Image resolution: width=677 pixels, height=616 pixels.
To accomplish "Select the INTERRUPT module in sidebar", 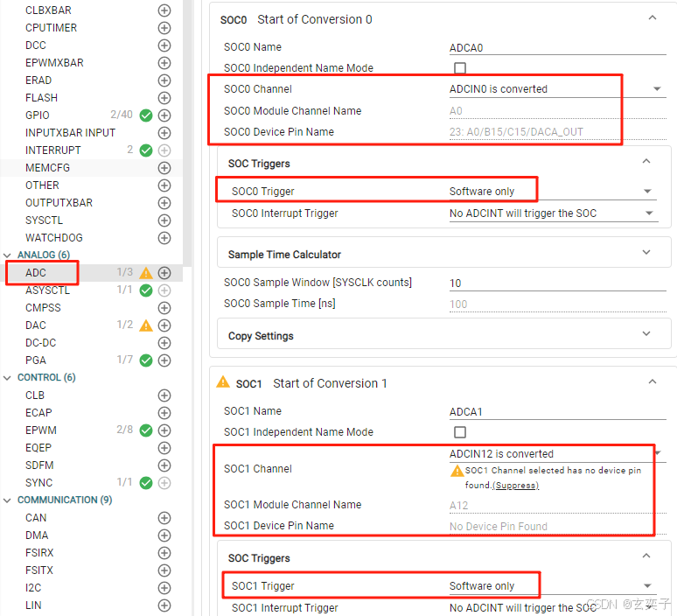I will point(53,150).
